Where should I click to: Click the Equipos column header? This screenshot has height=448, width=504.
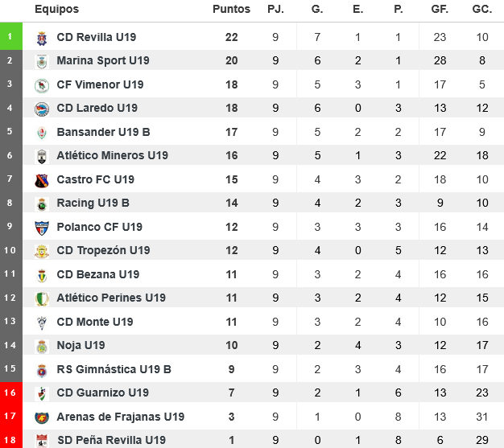click(56, 9)
